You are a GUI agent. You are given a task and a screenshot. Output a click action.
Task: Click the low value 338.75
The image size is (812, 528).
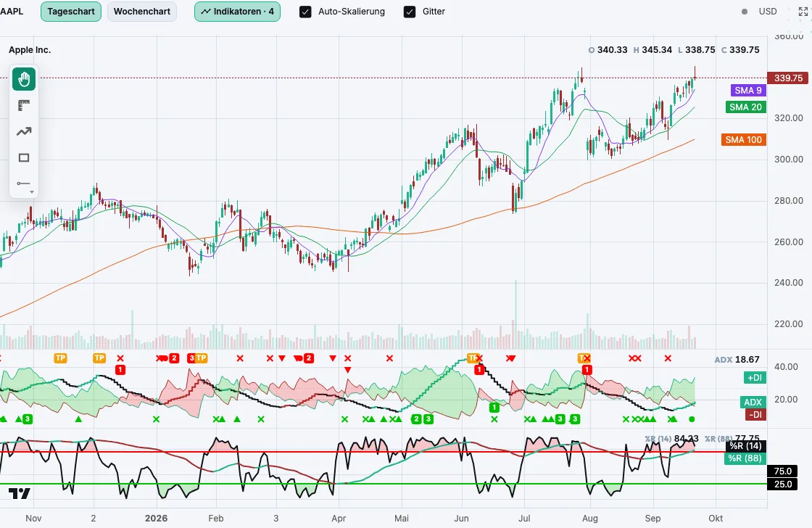(700, 50)
